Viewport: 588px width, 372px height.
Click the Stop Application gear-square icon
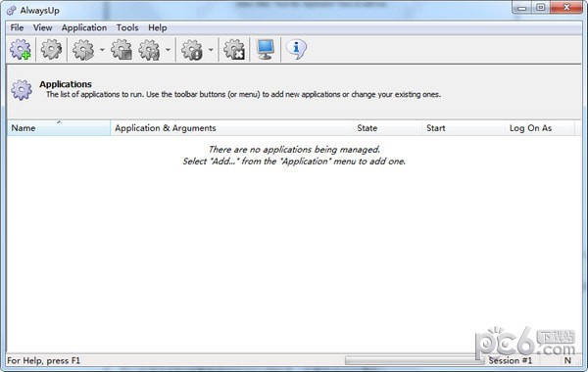point(122,50)
